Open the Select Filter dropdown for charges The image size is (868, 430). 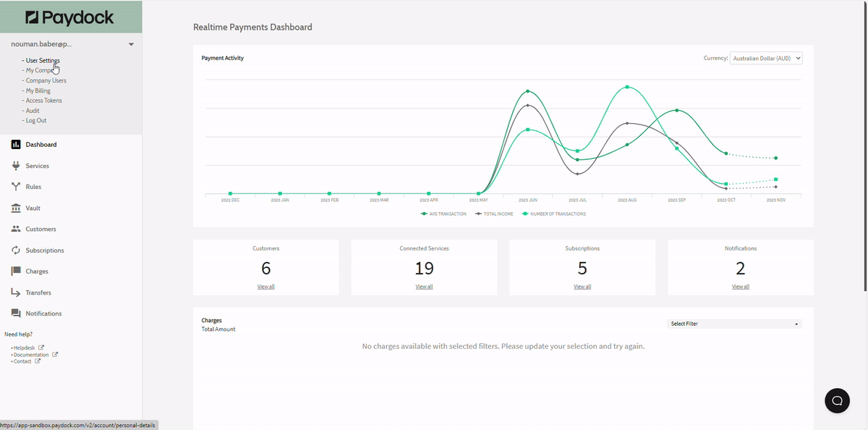pyautogui.click(x=734, y=324)
